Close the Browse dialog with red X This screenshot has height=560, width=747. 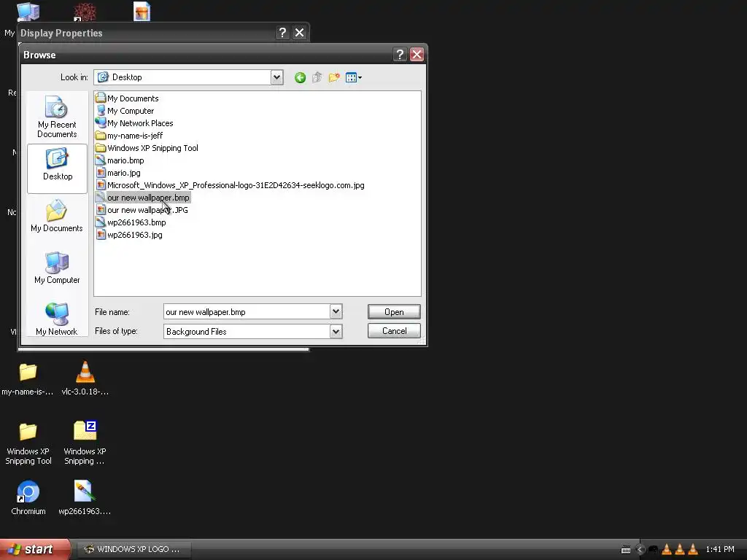point(417,54)
